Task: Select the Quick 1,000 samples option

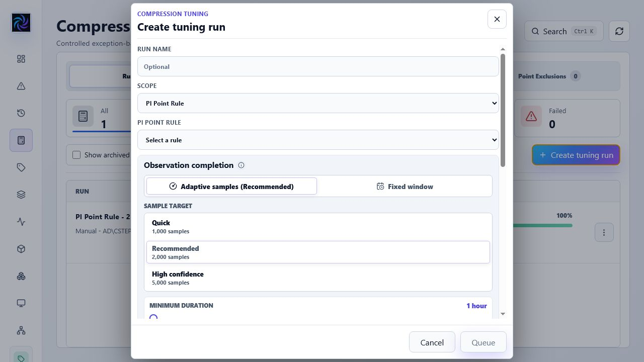Action: click(x=318, y=227)
